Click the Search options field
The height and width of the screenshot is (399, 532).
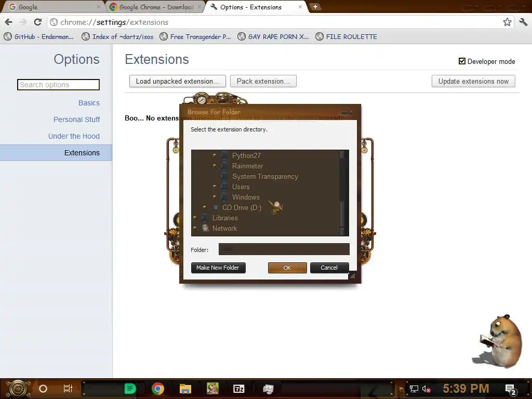point(58,85)
